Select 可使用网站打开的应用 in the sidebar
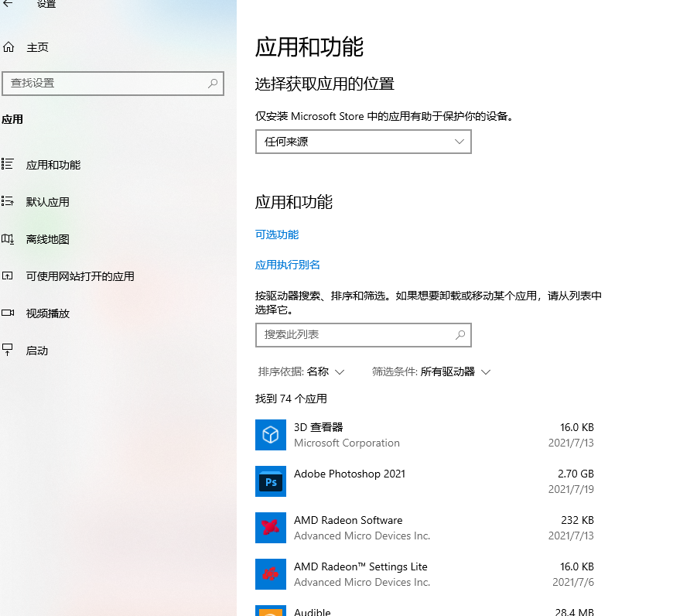Screen dimensions: 697x616 (80, 276)
